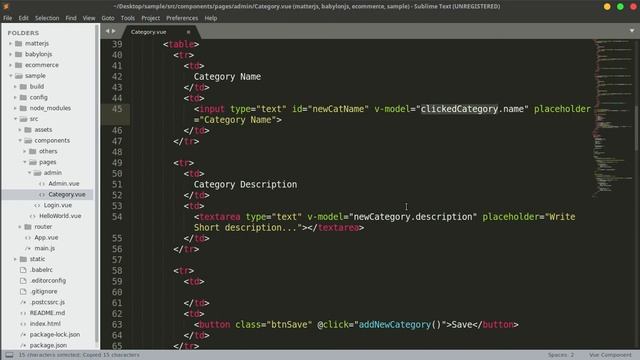Click the sample open folder icon
This screenshot has width=640, height=360.
[19, 76]
